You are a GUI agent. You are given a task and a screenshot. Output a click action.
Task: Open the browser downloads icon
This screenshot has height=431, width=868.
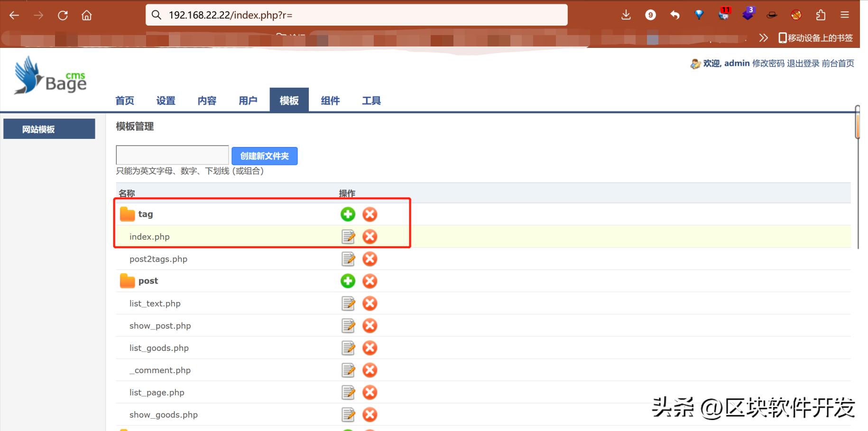click(626, 15)
